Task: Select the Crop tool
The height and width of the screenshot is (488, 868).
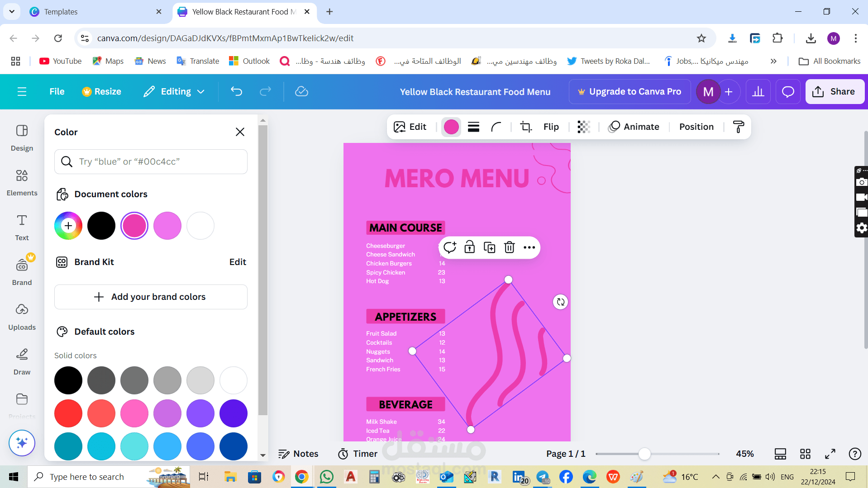Action: tap(525, 127)
